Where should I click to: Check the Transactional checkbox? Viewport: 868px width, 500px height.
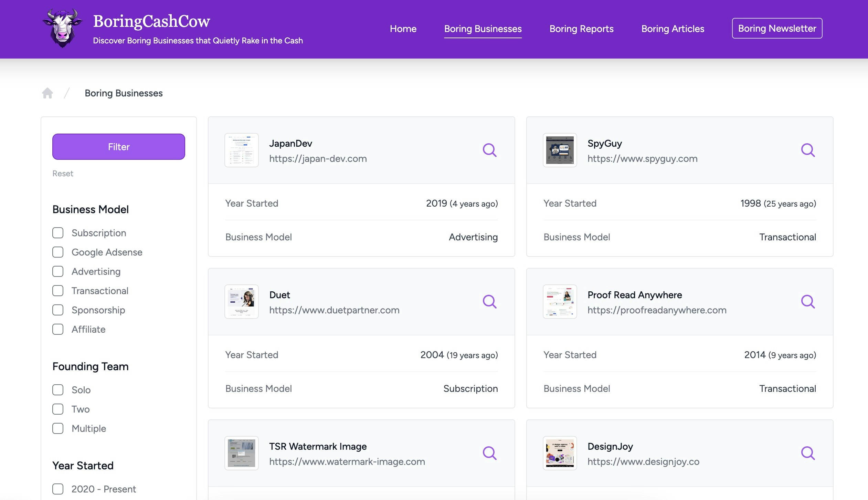pos(58,291)
